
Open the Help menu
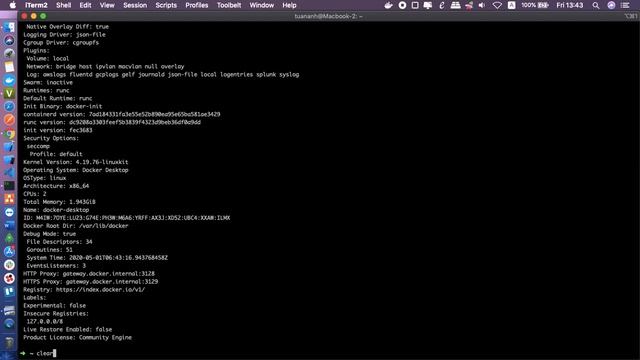coord(289,5)
